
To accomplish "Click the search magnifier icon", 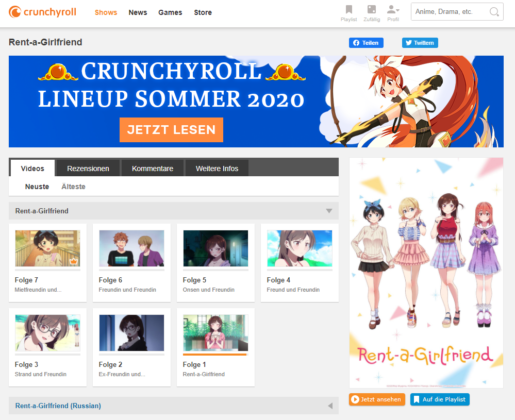I will [494, 12].
